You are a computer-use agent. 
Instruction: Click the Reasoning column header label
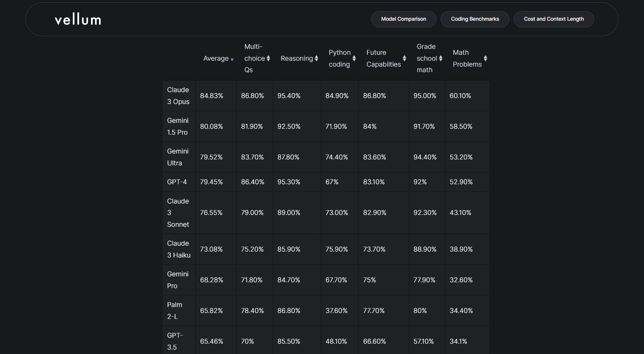pos(297,58)
